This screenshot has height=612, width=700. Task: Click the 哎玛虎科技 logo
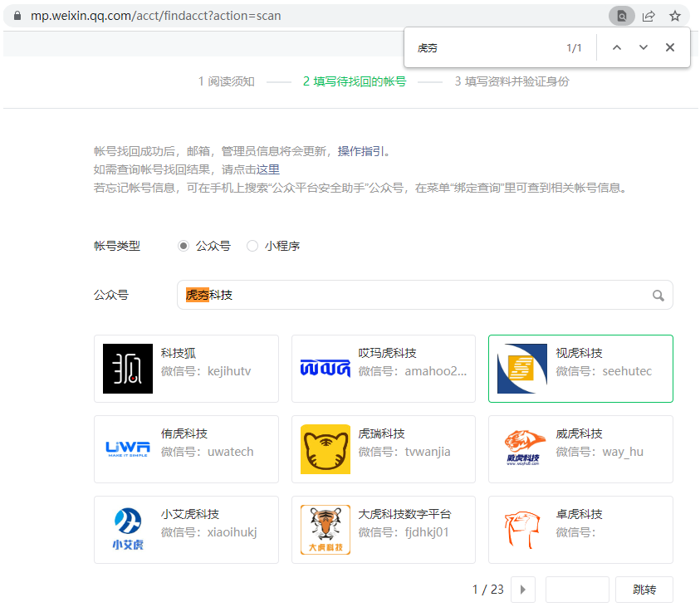coord(325,369)
